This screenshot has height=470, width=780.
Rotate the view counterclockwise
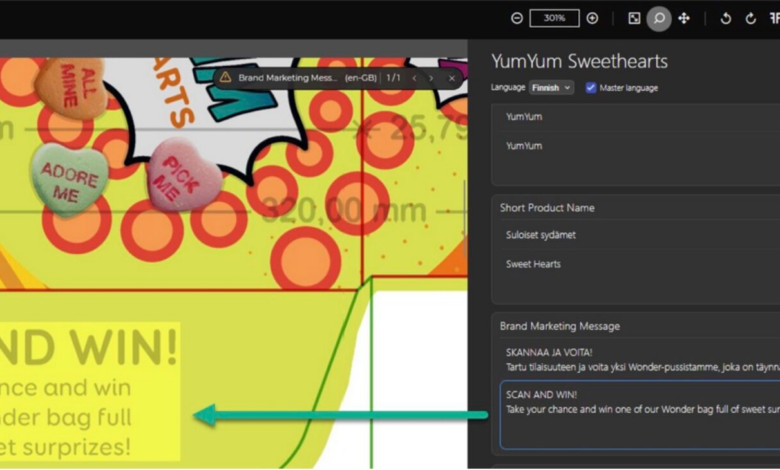pyautogui.click(x=726, y=19)
